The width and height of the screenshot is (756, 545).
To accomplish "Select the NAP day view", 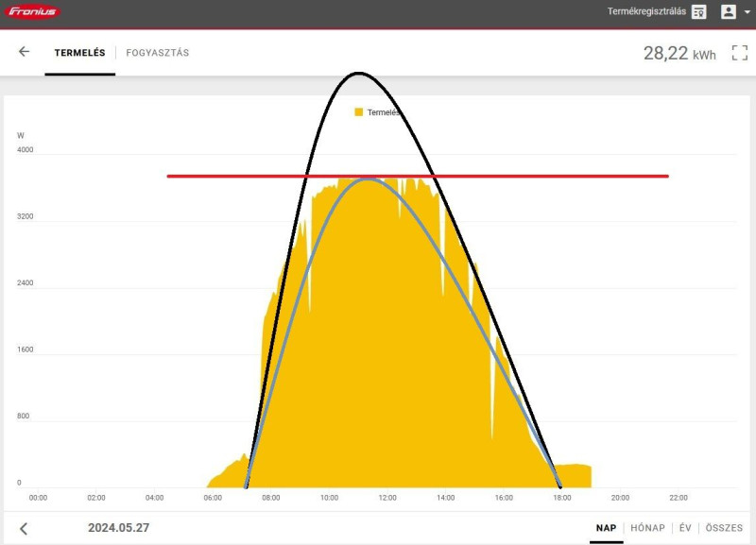I will pos(606,528).
